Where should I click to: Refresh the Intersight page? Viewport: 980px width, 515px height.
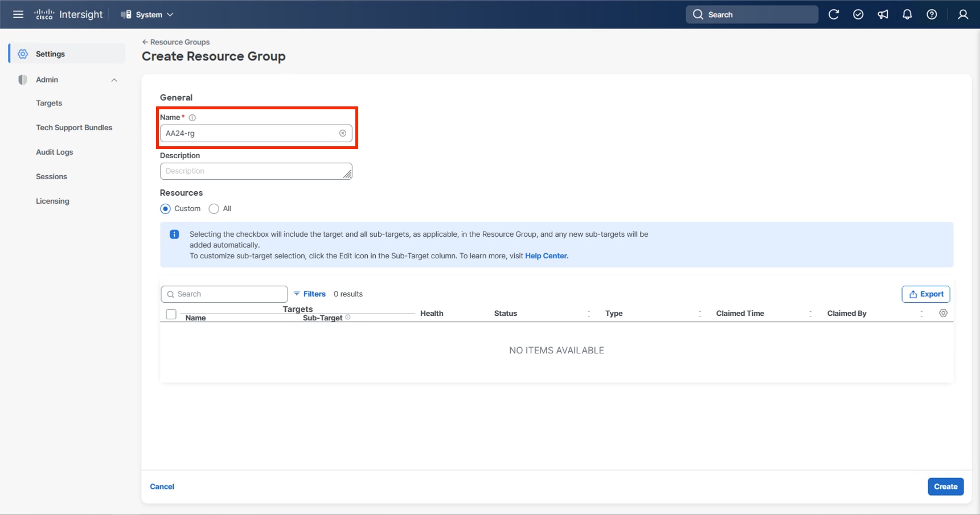[x=834, y=14]
